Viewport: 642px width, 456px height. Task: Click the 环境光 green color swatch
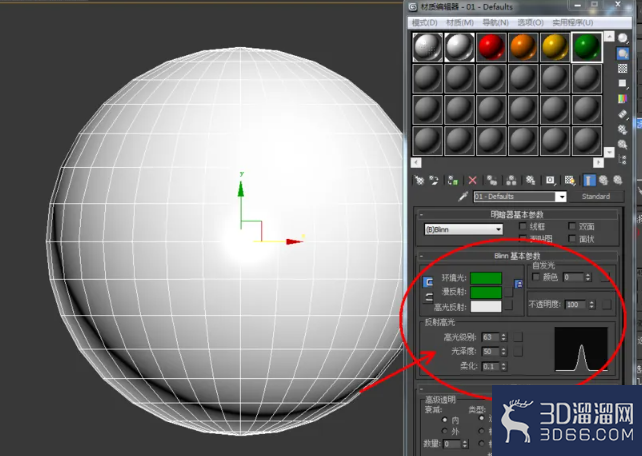486,278
